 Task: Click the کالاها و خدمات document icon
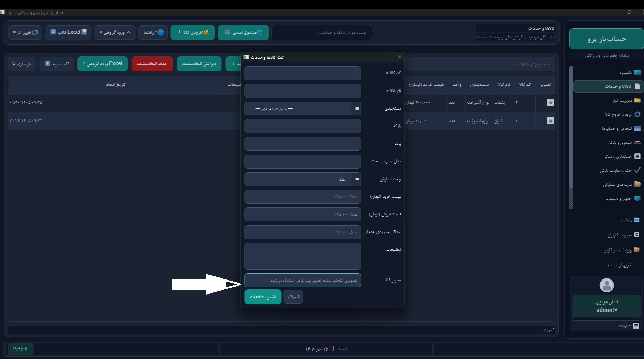tap(637, 86)
